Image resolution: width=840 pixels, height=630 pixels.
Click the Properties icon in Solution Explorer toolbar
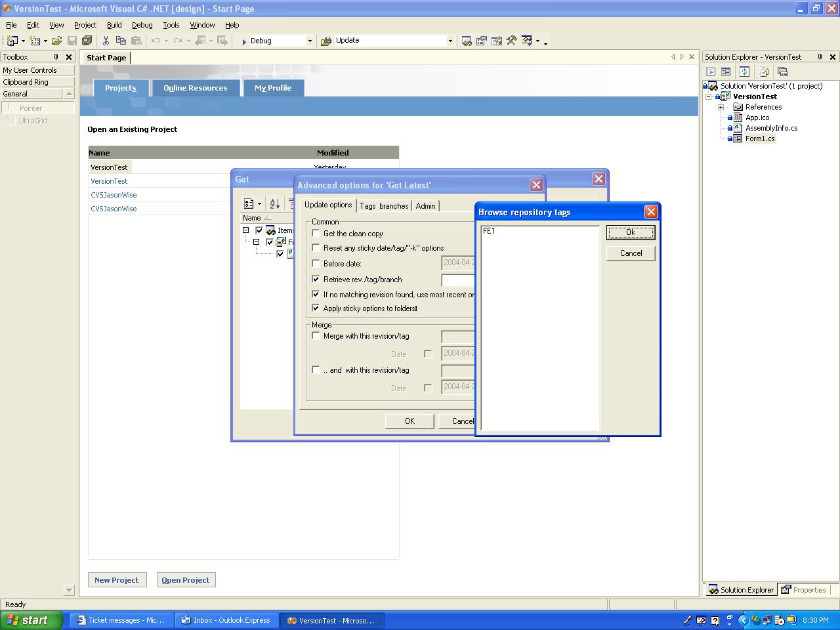tap(782, 72)
